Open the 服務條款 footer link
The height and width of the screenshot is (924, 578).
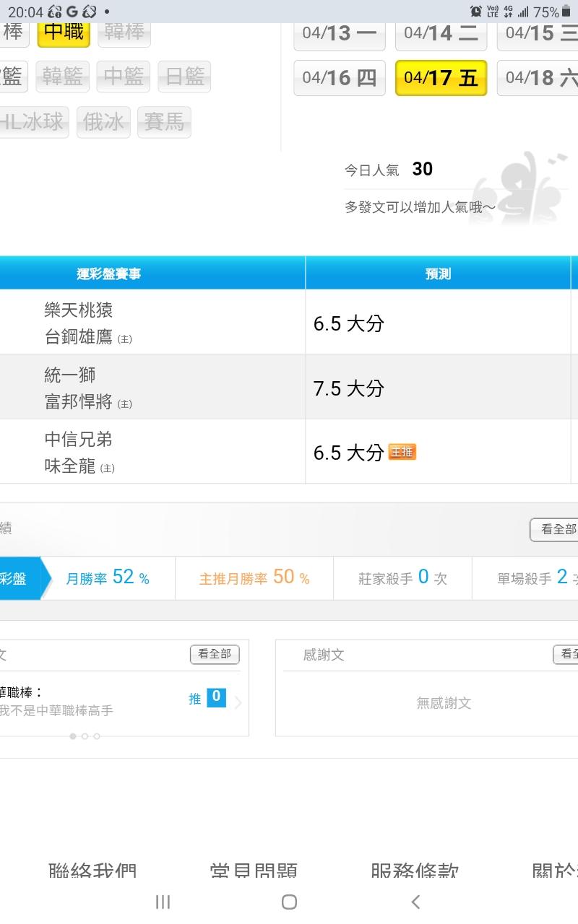click(415, 871)
